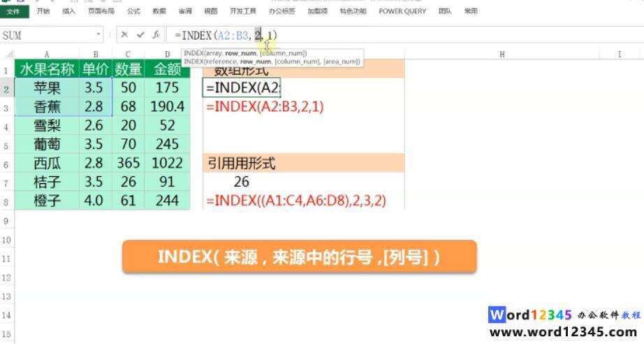Viewport: 644px width, 344px height.
Task: Click header cell 金额
Action: pos(167,69)
